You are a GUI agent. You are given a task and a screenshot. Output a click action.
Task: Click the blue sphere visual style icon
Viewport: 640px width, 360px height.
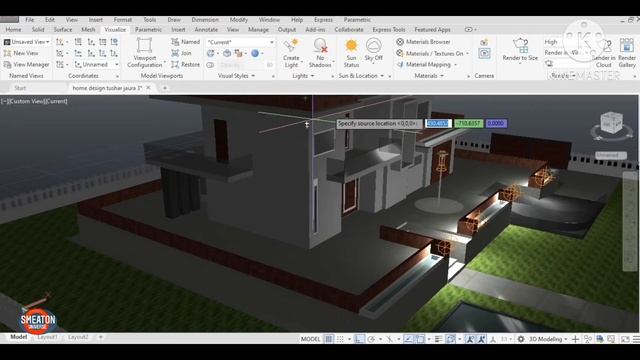click(255, 53)
